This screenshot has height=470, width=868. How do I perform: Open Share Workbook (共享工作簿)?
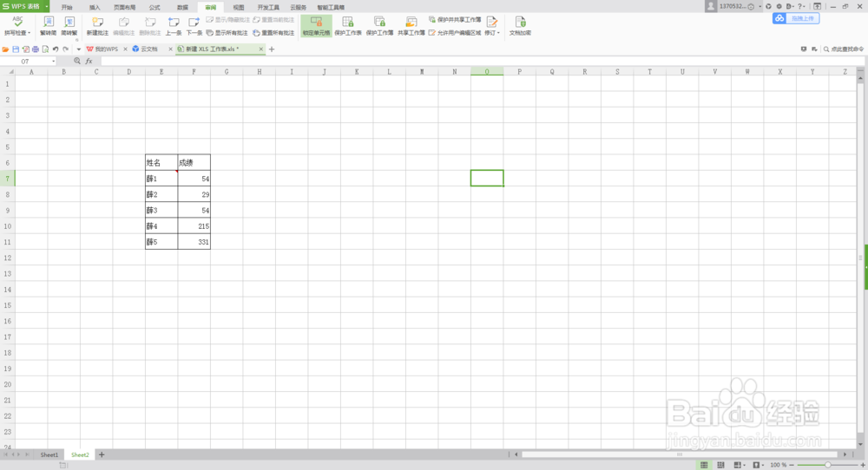pyautogui.click(x=411, y=25)
